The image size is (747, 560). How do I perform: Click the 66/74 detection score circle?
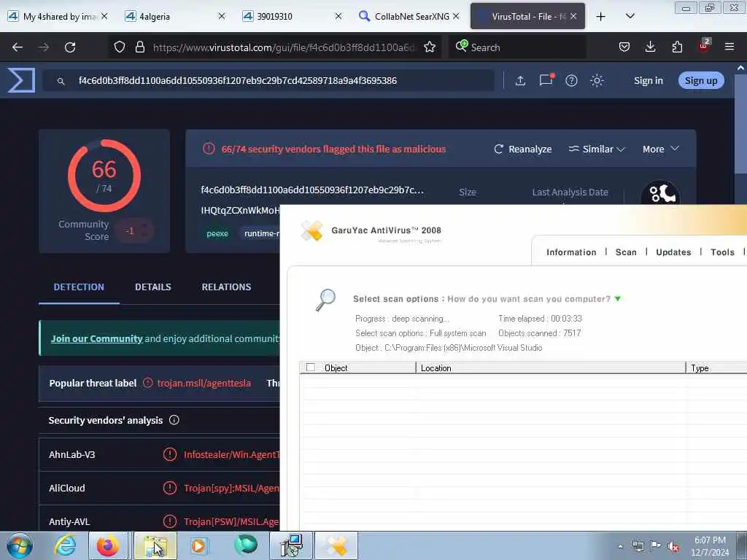coord(104,176)
